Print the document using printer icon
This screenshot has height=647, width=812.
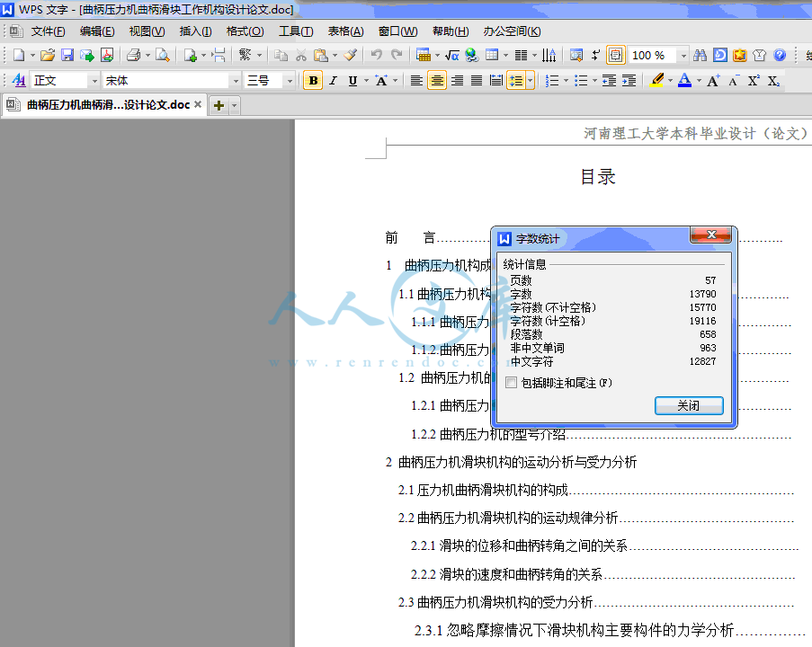tap(134, 55)
